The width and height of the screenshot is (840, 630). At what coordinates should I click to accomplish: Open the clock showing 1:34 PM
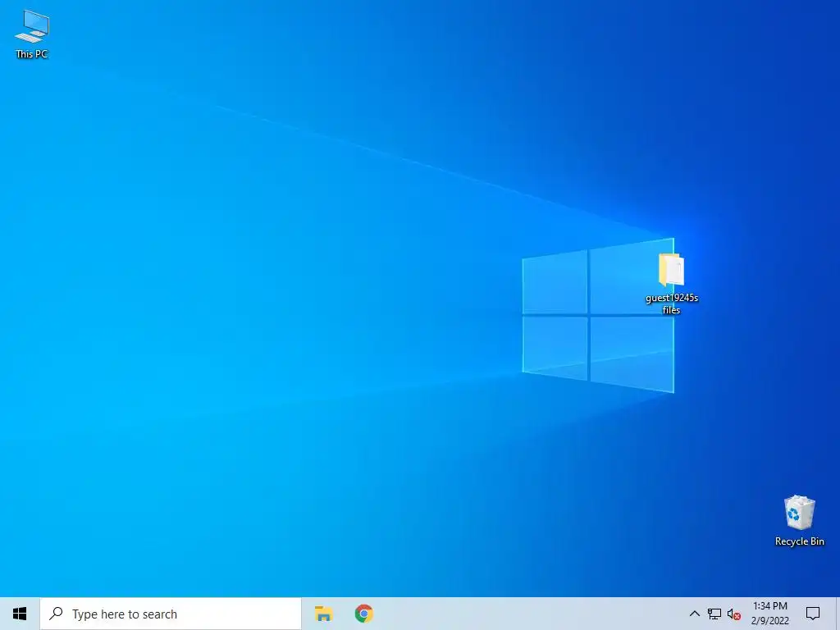pyautogui.click(x=769, y=614)
